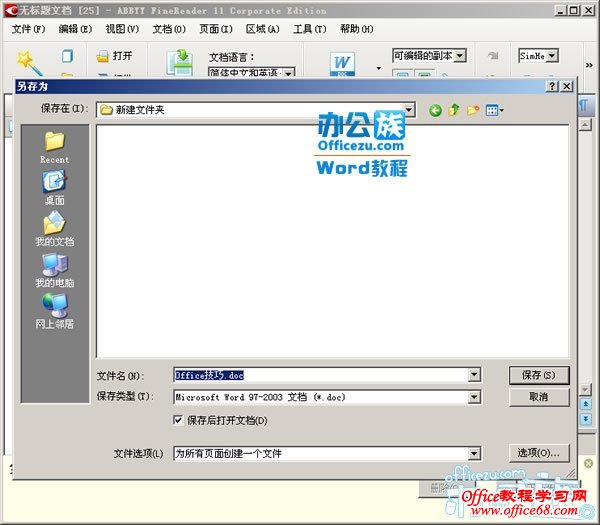Open the 工具(T) menu
The height and width of the screenshot is (525, 600).
coord(310,29)
